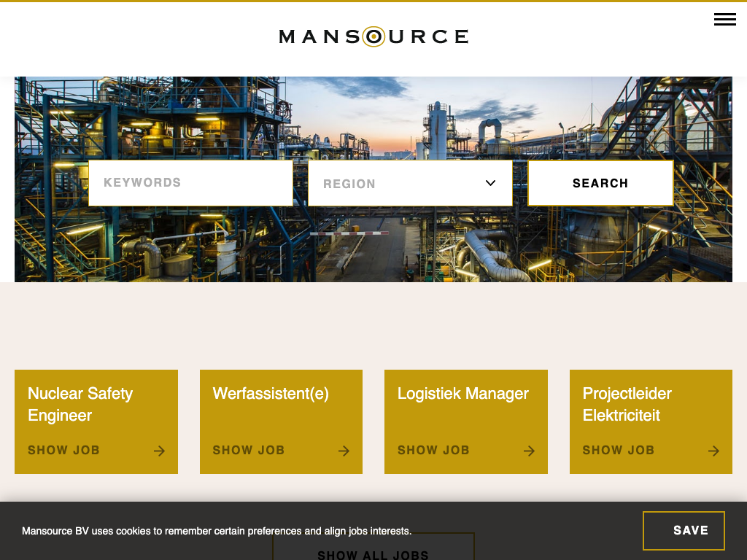
Task: Open the Region dropdown
Action: (410, 183)
